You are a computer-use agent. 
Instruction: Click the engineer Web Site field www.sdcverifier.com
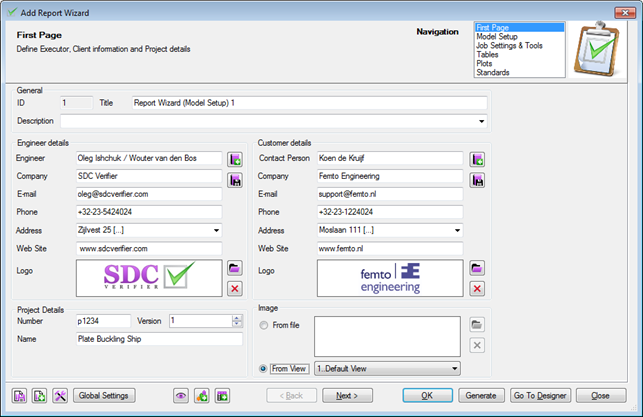(149, 248)
